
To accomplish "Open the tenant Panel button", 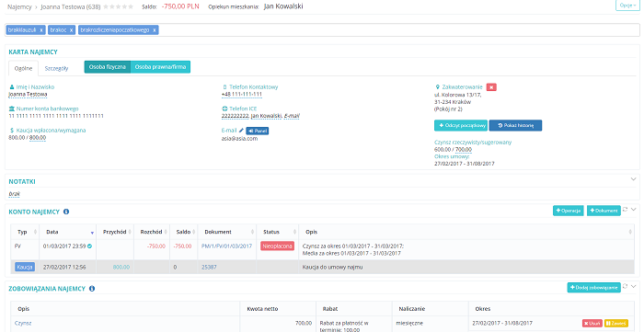I will [x=257, y=131].
